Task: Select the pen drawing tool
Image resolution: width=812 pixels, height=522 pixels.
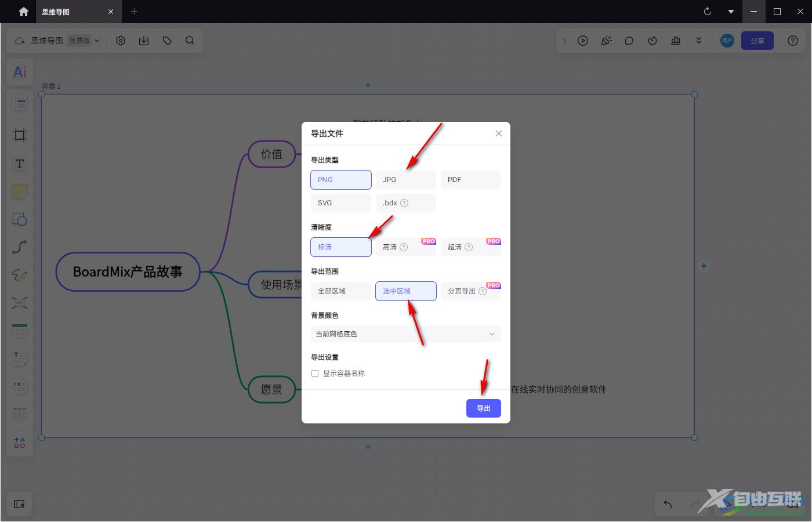Action: pos(20,275)
